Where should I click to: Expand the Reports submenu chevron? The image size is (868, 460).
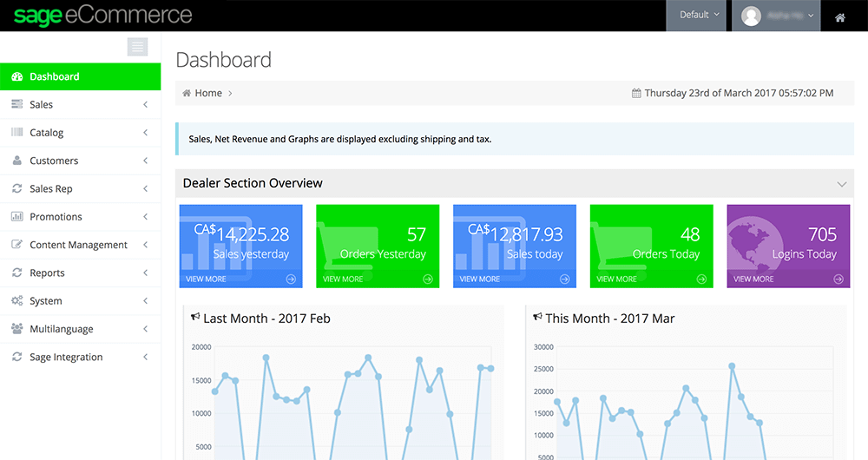(146, 273)
